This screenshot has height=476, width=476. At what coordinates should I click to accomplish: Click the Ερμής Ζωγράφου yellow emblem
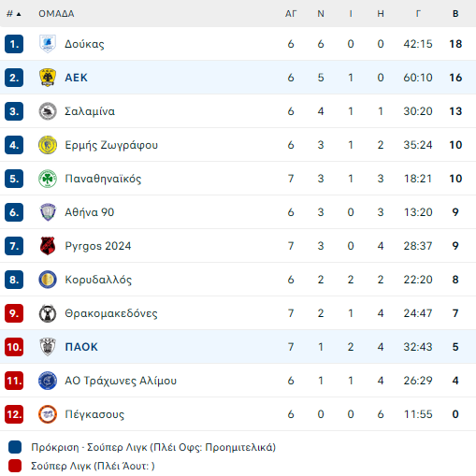48,145
